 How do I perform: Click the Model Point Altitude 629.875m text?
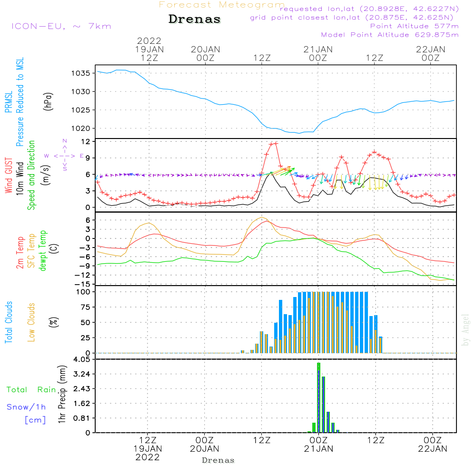tap(390, 35)
